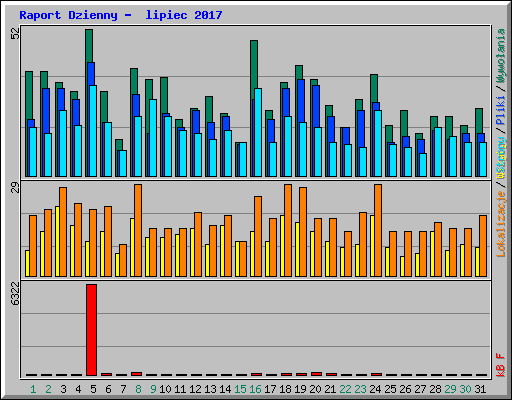The image size is (512, 400).
Task: Click the orange Lokalizacje legend label
Action: (x=501, y=224)
